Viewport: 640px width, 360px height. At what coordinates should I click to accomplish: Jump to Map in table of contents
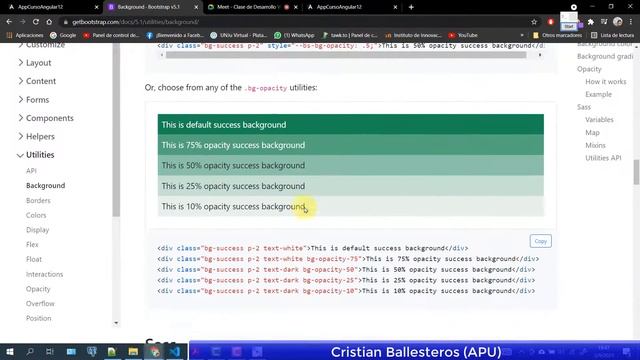[x=592, y=133]
